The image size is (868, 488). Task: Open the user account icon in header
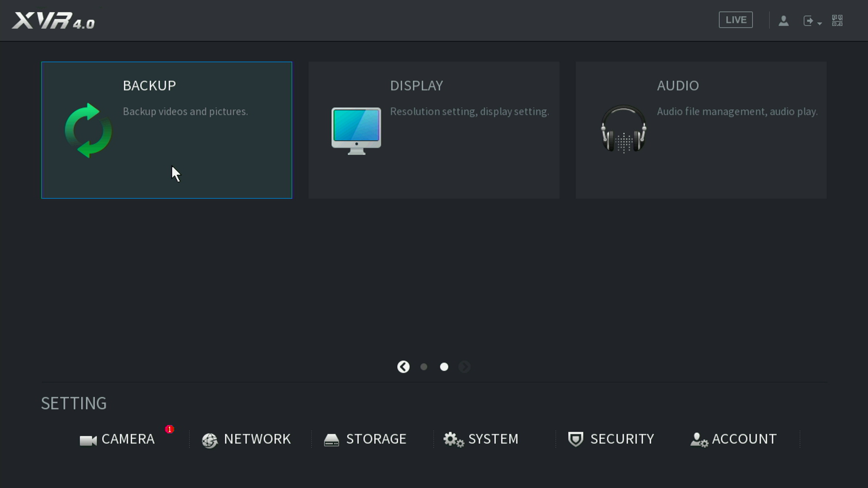[784, 21]
